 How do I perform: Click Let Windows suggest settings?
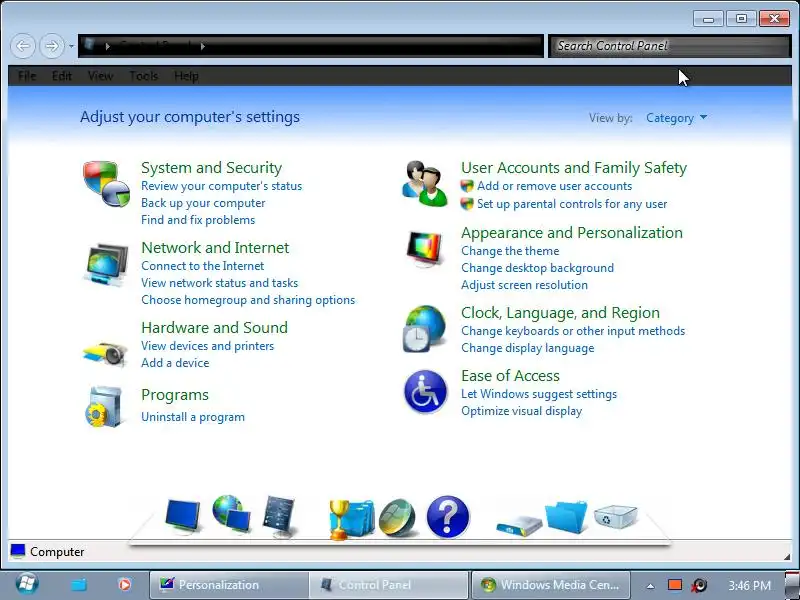tap(539, 394)
